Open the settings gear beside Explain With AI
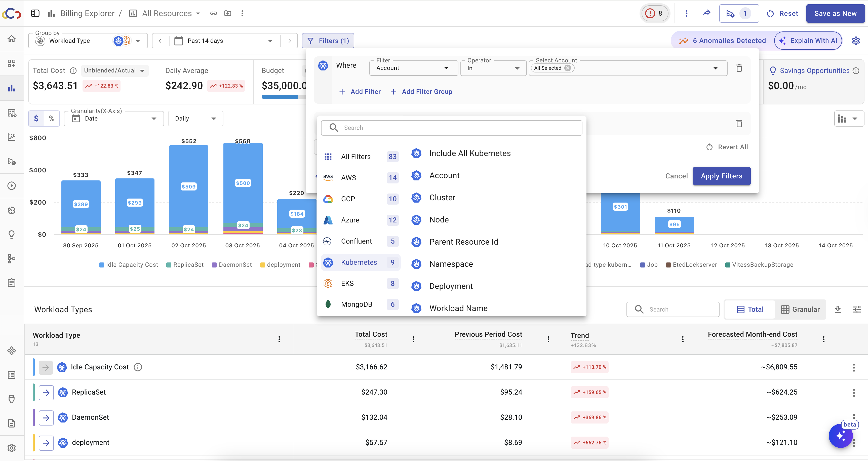 coord(855,41)
